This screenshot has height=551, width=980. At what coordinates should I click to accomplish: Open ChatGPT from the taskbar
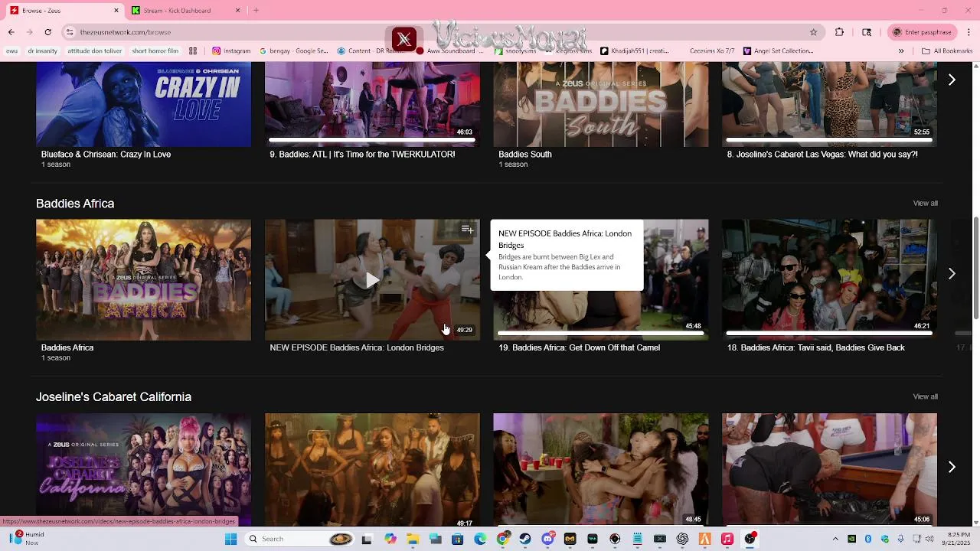pyautogui.click(x=682, y=539)
